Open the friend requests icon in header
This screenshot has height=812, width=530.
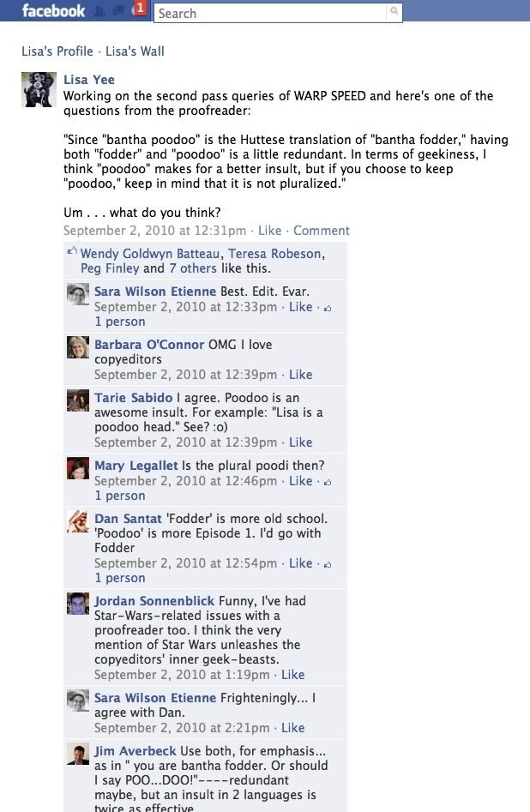[100, 11]
